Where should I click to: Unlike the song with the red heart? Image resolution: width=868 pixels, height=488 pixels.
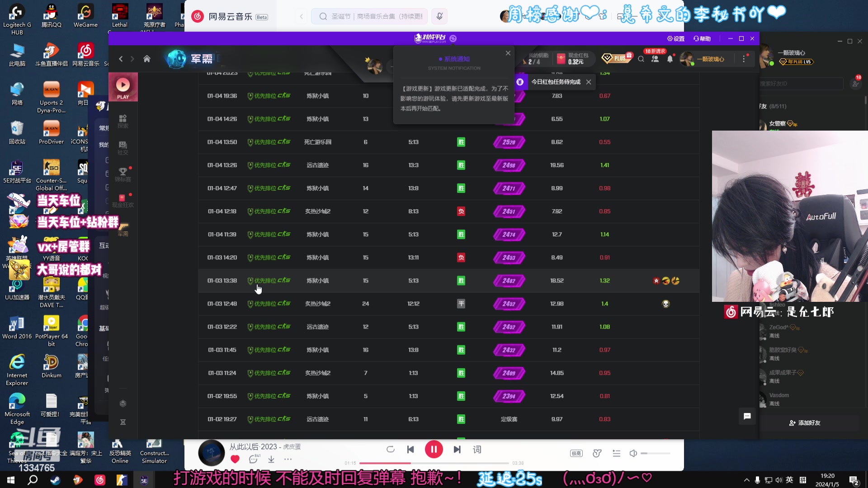[235, 459]
